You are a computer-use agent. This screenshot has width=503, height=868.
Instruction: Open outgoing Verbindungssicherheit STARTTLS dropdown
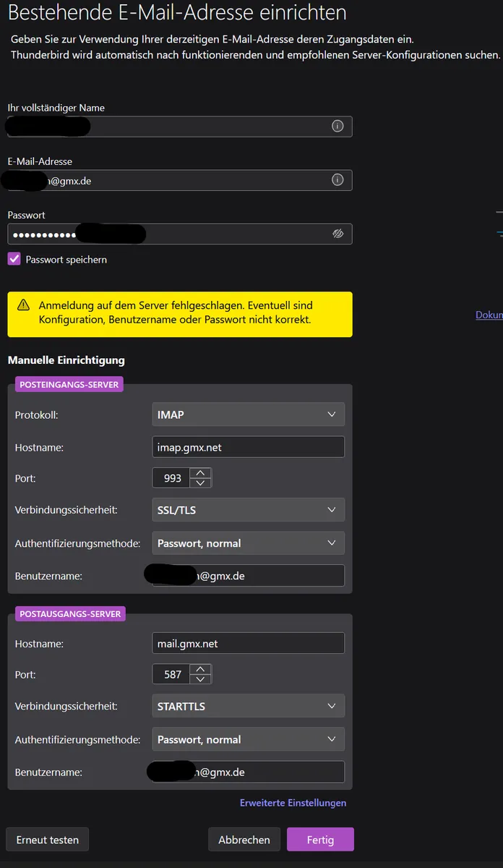pos(249,706)
